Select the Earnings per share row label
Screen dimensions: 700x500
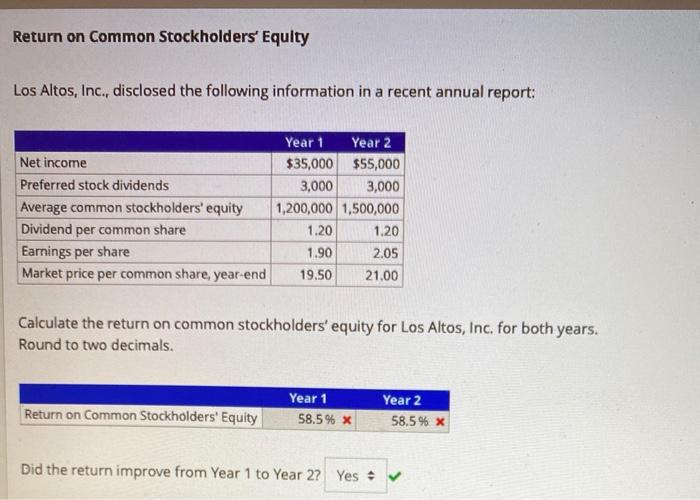point(75,252)
